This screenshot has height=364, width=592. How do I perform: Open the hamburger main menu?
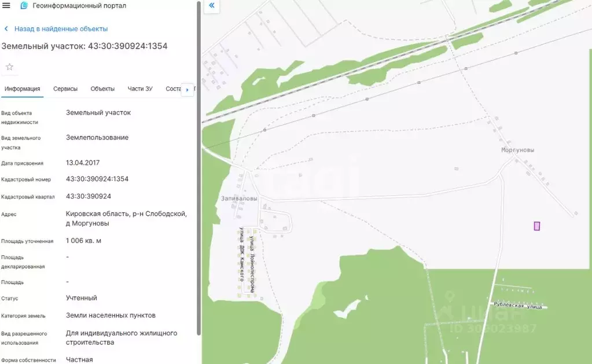[x=6, y=5]
